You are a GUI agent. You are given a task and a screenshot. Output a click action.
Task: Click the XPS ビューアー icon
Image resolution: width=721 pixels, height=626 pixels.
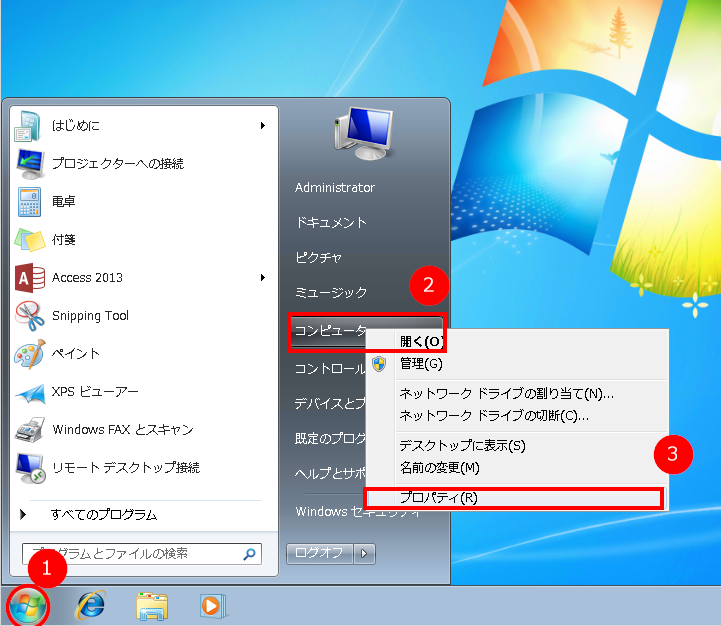[30, 393]
